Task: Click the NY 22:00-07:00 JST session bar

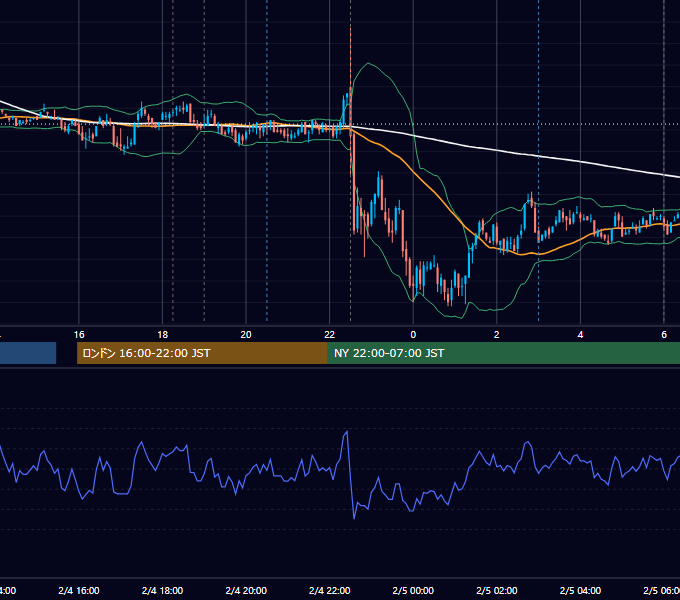Action: click(x=503, y=353)
